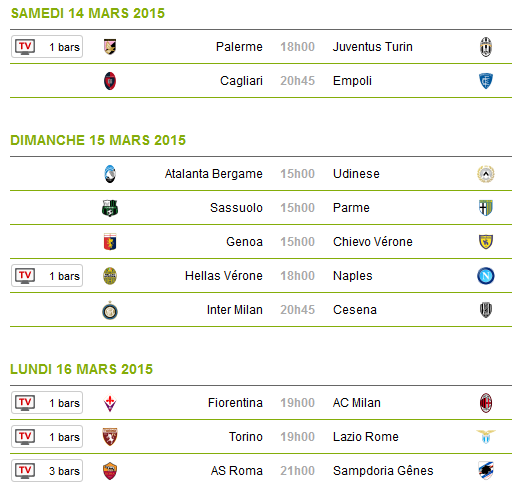Click the Juventus Turin club crest
This screenshot has height=487, width=512.
point(486,47)
